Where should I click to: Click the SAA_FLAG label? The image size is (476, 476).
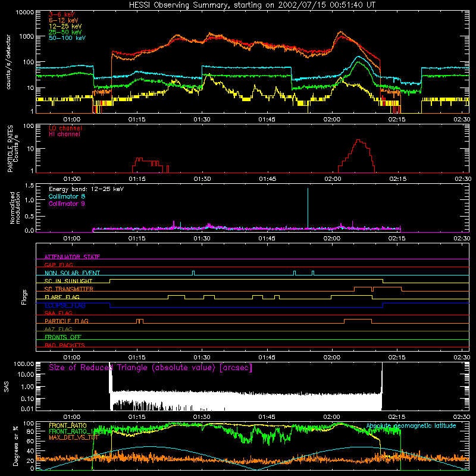[x=58, y=313]
